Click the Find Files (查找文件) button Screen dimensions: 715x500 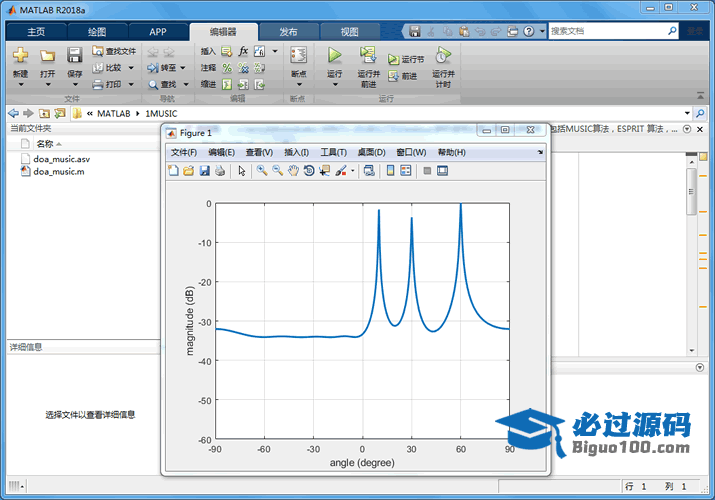pyautogui.click(x=114, y=51)
